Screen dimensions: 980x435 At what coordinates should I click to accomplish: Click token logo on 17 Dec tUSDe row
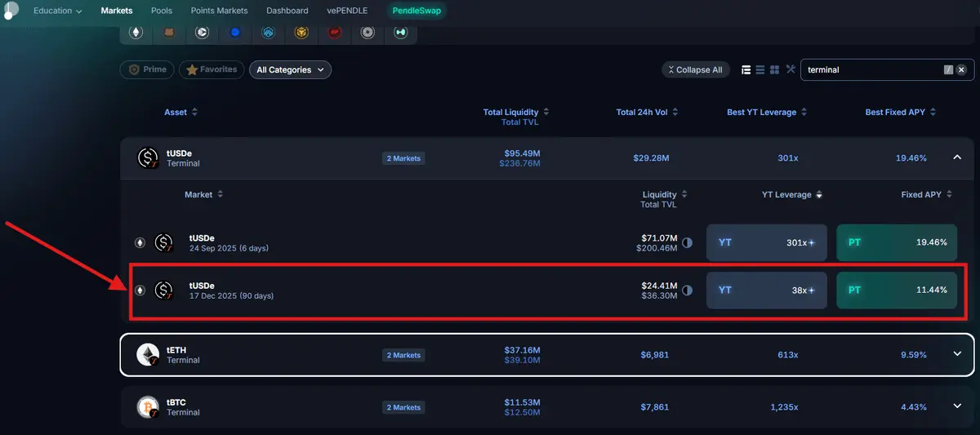164,290
